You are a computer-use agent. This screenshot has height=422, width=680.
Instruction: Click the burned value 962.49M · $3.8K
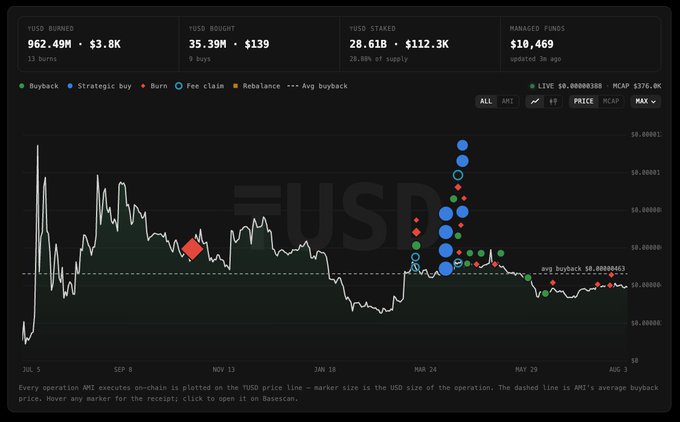pos(74,44)
